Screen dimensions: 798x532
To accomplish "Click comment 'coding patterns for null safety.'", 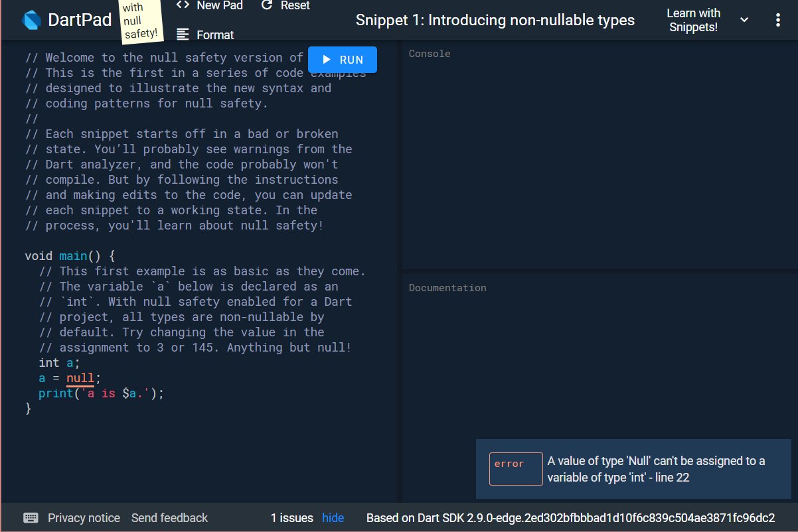I will point(147,103).
